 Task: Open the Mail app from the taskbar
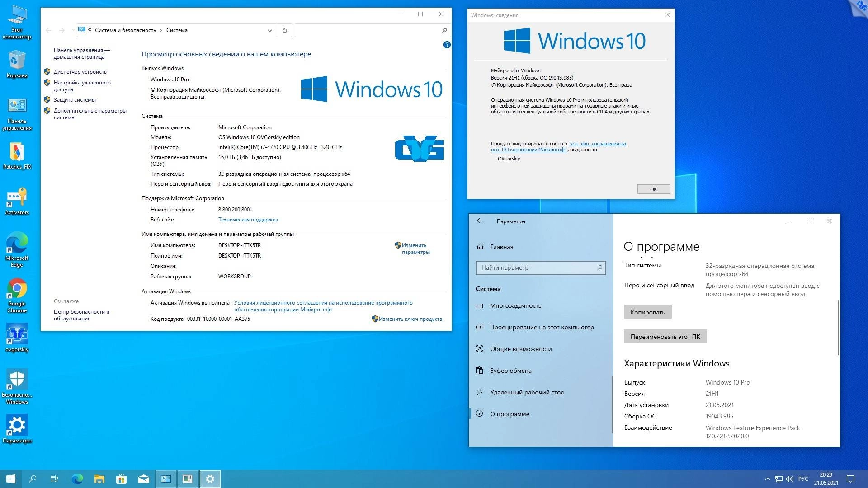point(143,479)
